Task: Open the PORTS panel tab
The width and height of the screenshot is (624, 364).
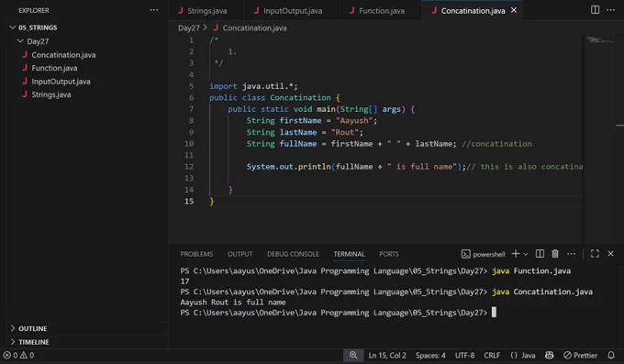Action: pyautogui.click(x=389, y=254)
